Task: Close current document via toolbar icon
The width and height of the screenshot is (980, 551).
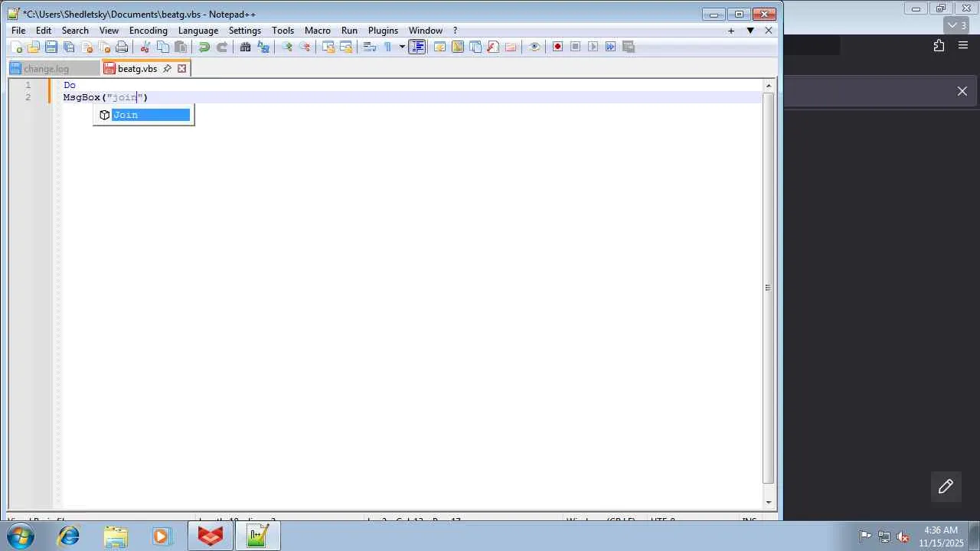Action: 87,47
